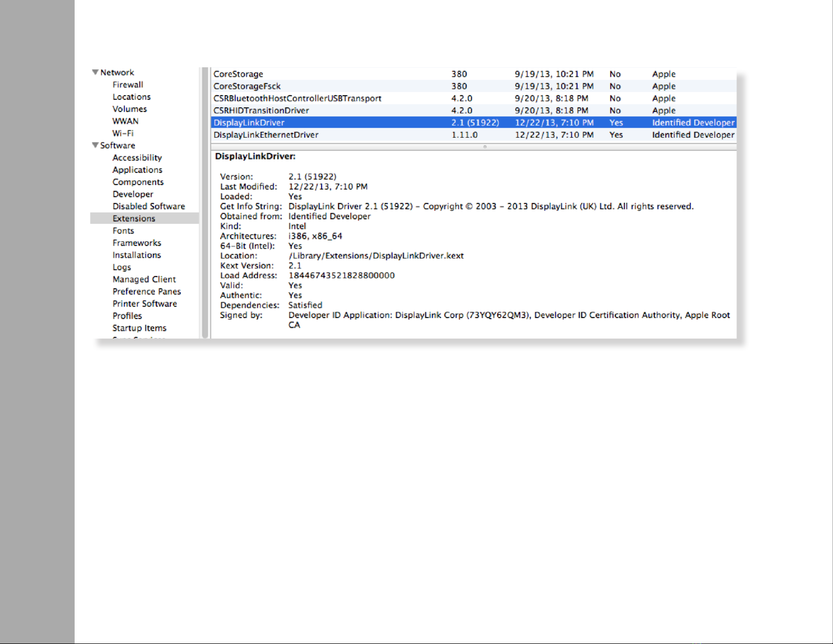The image size is (833, 644).
Task: Select the CoreStorageFsck extension row
Action: click(474, 86)
